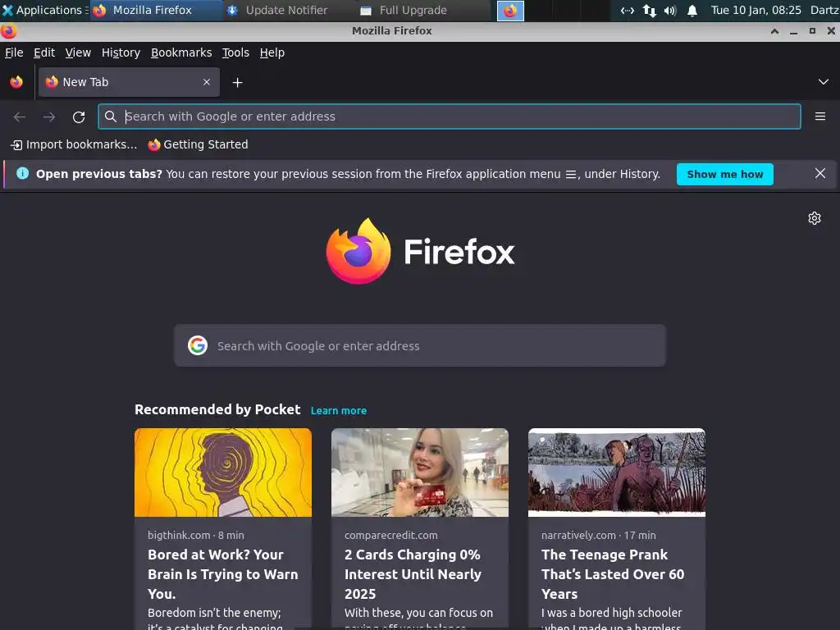
Task: Open the volume speaker tray icon
Action: [670, 10]
